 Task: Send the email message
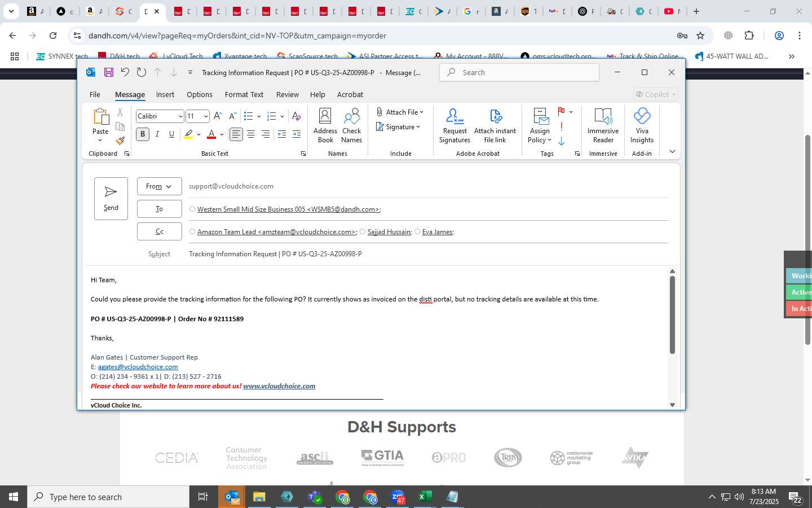pyautogui.click(x=111, y=199)
